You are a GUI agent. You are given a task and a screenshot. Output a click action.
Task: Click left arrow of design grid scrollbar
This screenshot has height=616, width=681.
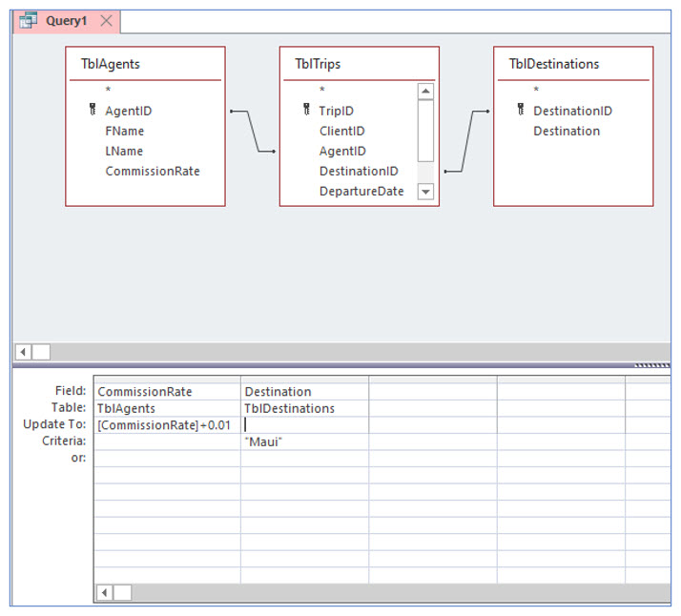tap(104, 592)
